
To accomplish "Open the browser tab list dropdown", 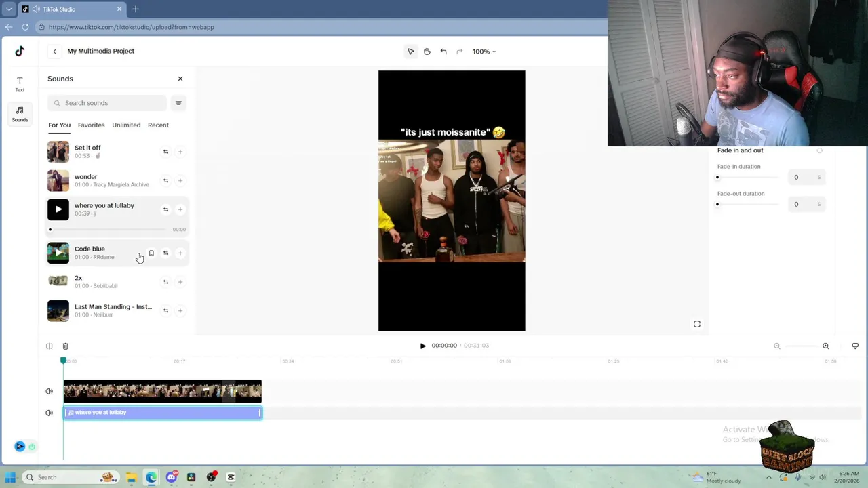I will point(9,9).
